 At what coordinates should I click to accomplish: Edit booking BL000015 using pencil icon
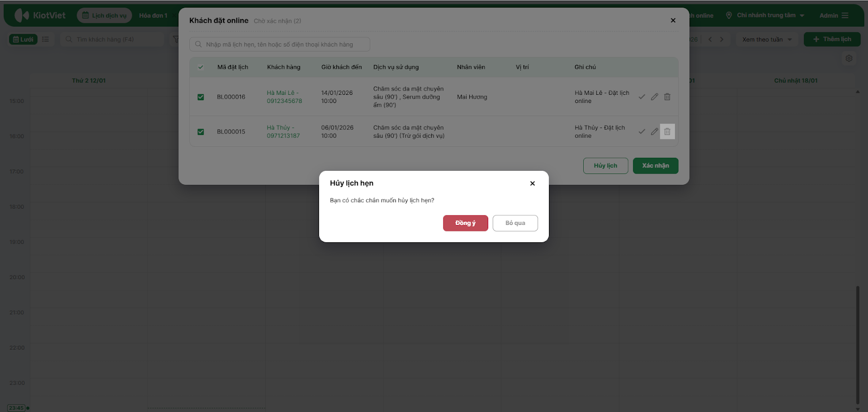tap(655, 132)
